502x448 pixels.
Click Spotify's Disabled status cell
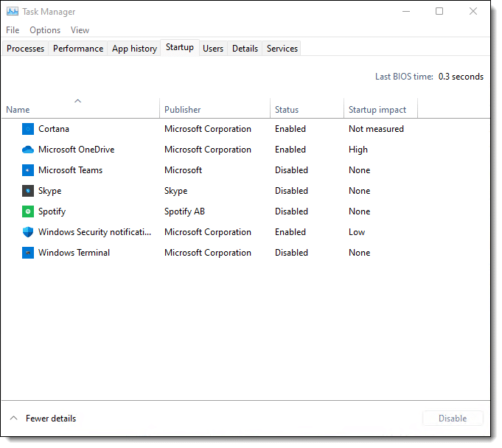click(291, 211)
